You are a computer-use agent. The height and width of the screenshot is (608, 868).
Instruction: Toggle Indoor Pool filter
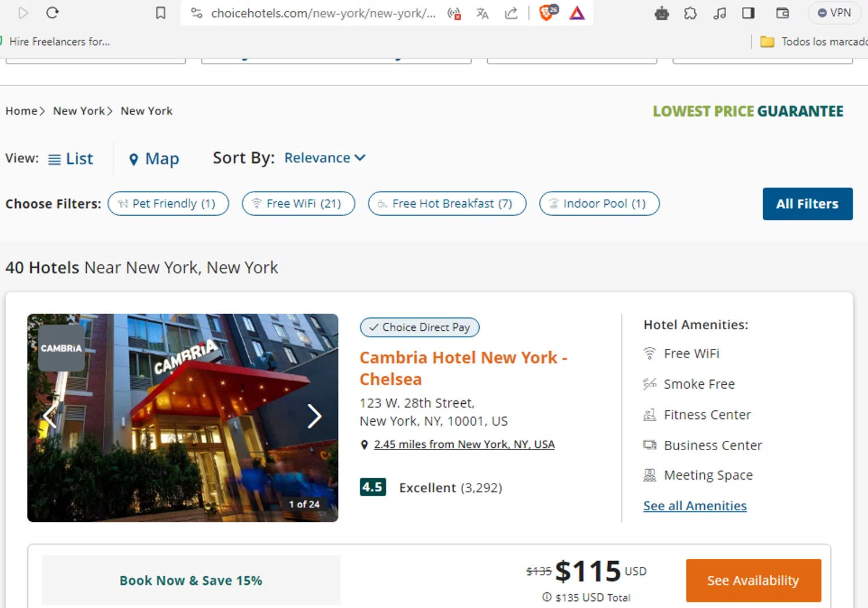(599, 204)
